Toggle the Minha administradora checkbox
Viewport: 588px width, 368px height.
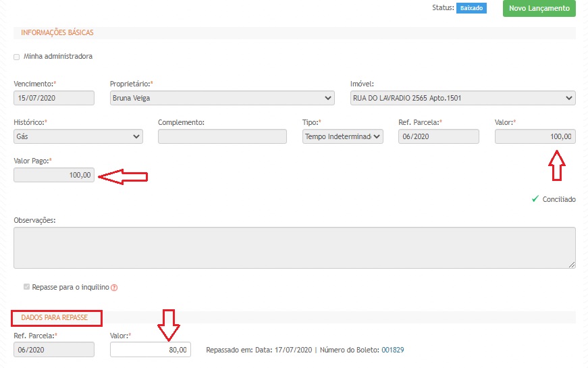(17, 57)
